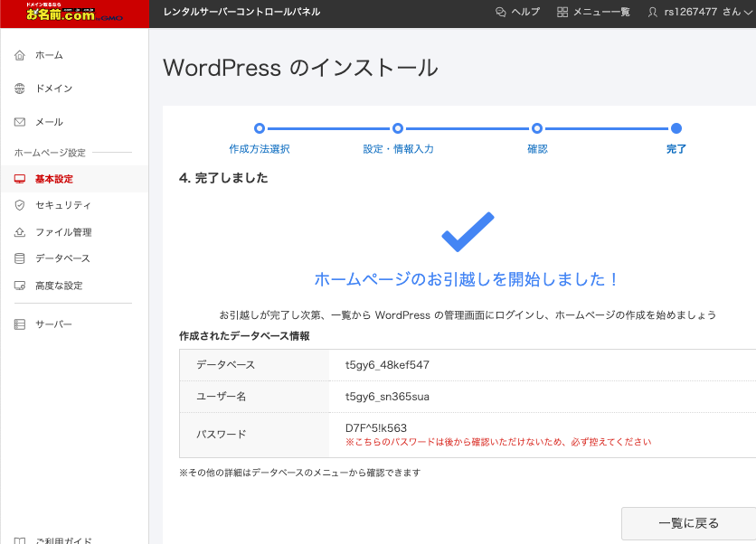This screenshot has height=544, width=756.
Task: Open the メニュー一覧 grid menu
Action: point(593,12)
